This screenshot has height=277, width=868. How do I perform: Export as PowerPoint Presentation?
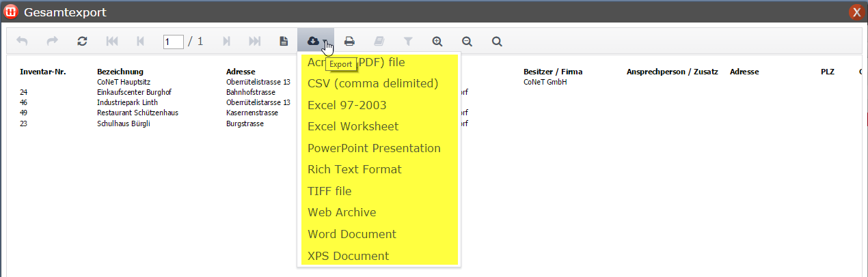click(380, 148)
